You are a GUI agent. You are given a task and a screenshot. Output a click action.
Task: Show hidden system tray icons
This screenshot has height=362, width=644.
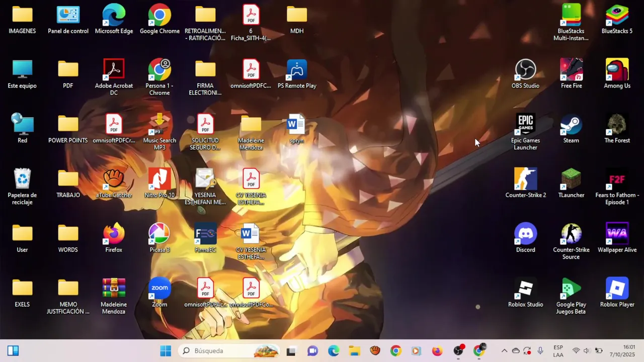[504, 351]
